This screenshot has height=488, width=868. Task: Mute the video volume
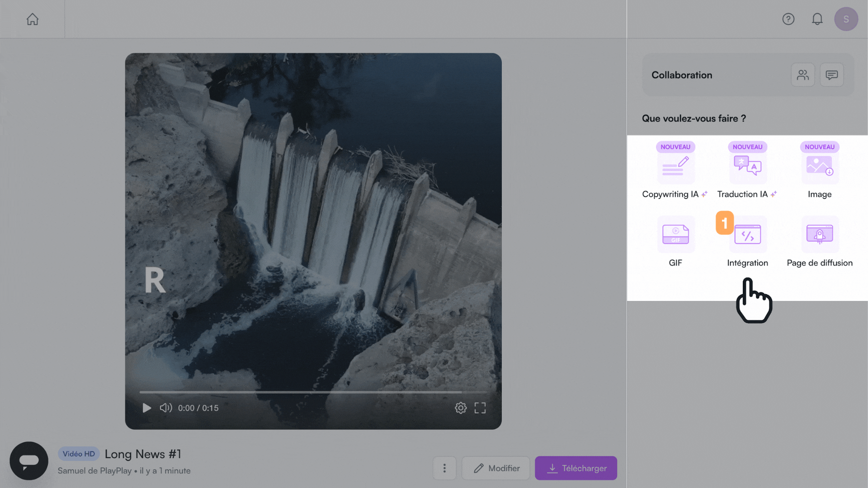click(x=166, y=408)
